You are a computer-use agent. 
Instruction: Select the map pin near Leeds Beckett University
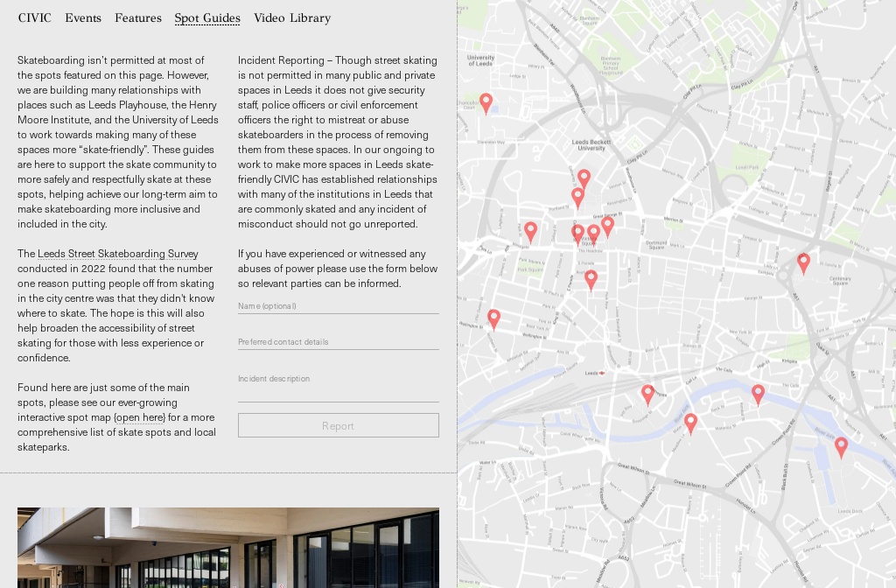point(584,178)
